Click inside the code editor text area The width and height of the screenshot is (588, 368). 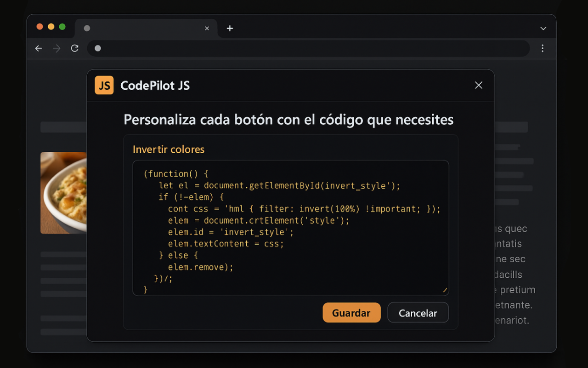coord(291,228)
